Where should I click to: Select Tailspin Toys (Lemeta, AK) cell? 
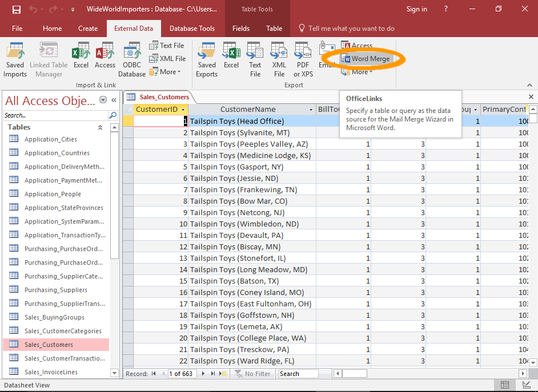(x=252, y=326)
